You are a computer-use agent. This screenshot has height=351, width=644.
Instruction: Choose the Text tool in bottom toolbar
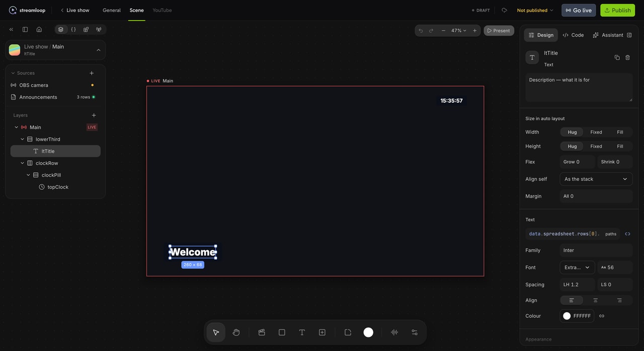(x=302, y=332)
